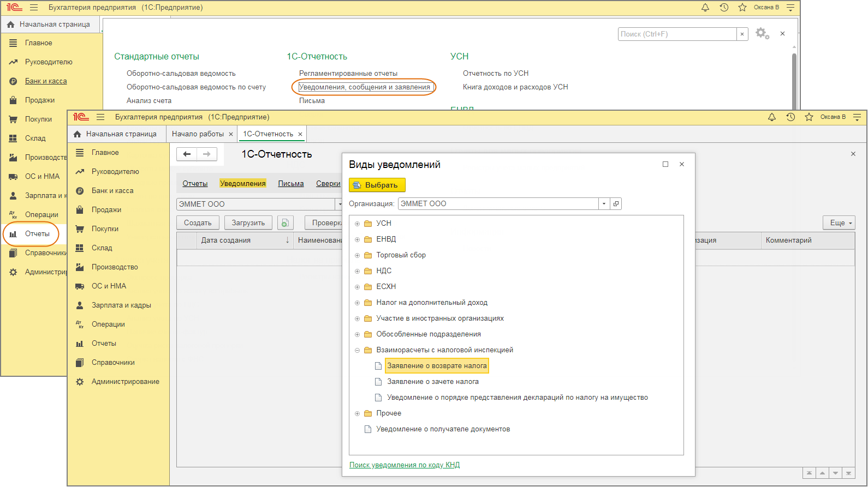Open the history clock icon
The image size is (868, 487).
[x=790, y=117]
